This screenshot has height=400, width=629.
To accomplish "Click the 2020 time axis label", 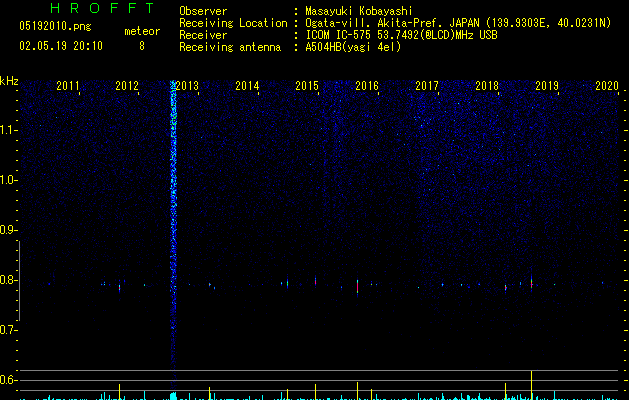I will [607, 86].
